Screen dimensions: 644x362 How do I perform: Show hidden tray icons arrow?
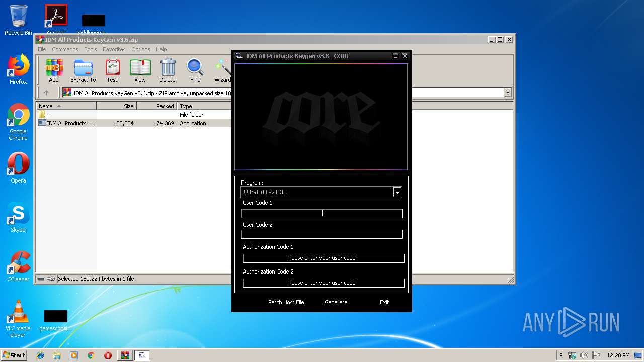[561, 355]
